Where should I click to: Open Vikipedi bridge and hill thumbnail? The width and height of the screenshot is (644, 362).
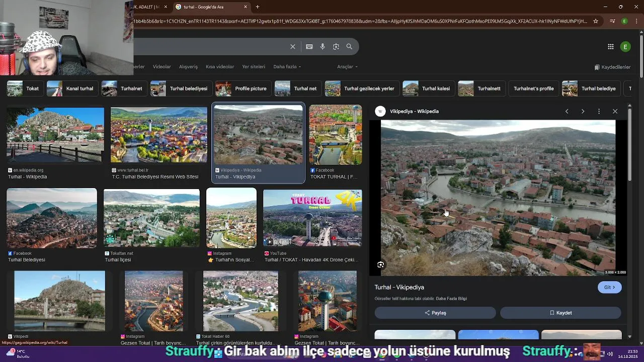pos(60,301)
